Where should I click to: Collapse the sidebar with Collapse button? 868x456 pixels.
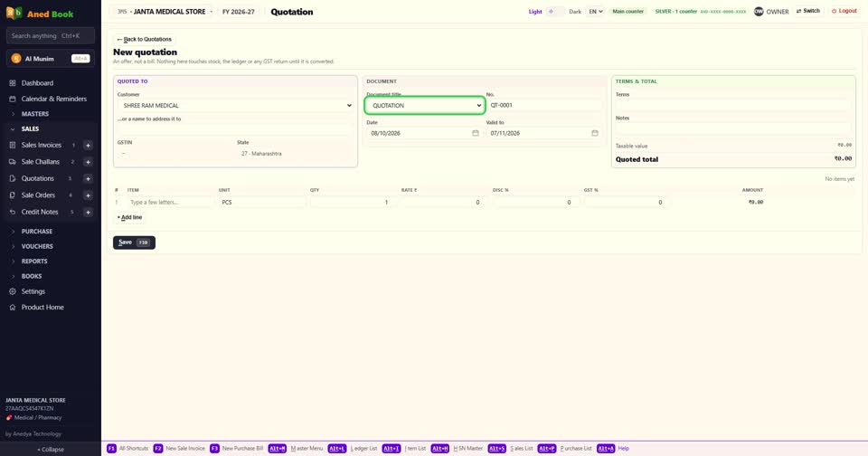(51, 450)
